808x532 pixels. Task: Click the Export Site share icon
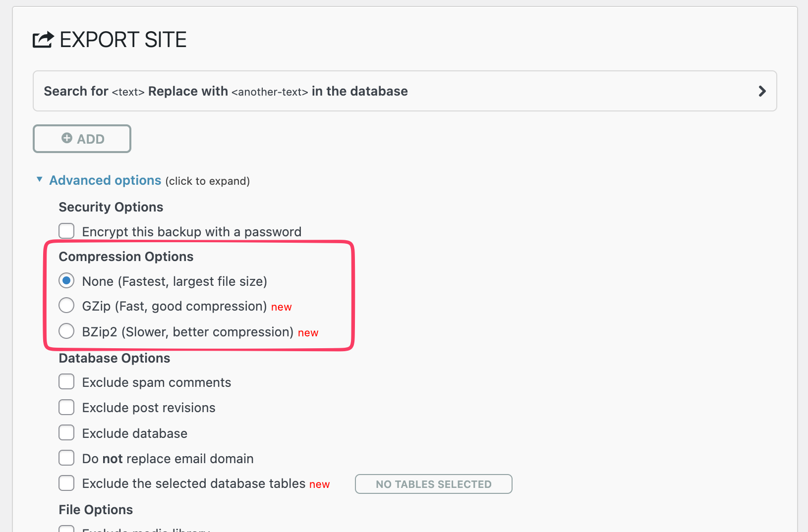pos(43,40)
